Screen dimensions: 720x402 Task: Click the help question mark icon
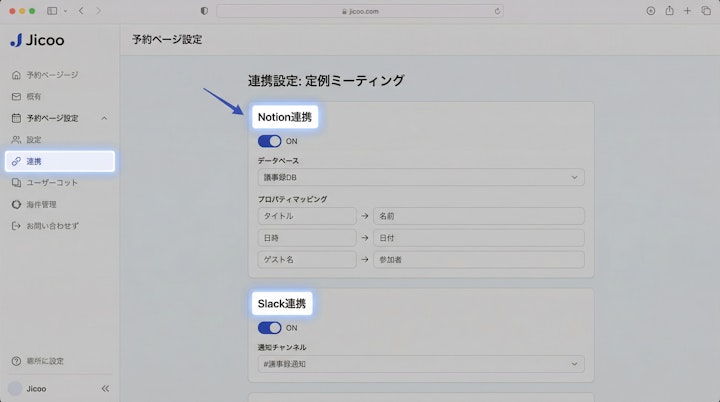click(17, 361)
